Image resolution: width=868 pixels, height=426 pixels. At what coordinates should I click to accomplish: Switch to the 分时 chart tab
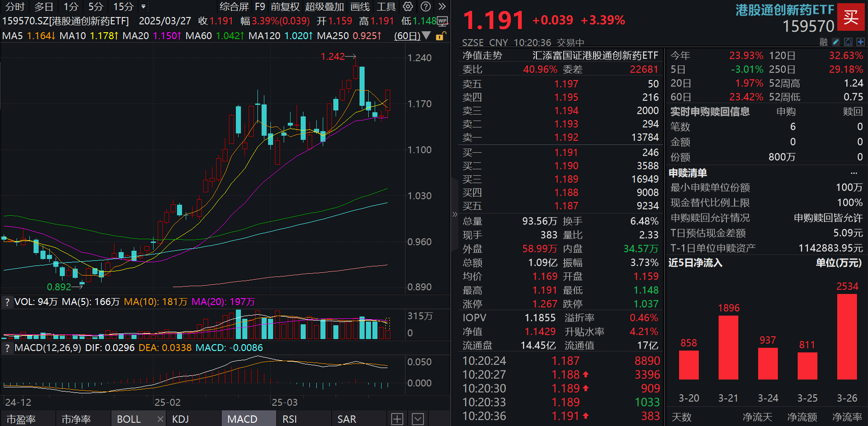[x=14, y=6]
